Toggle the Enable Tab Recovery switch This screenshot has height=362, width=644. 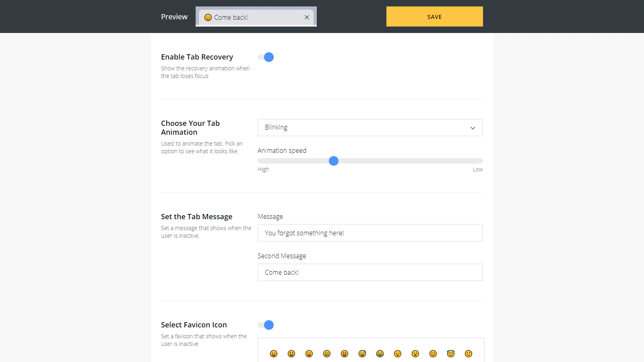click(x=266, y=57)
